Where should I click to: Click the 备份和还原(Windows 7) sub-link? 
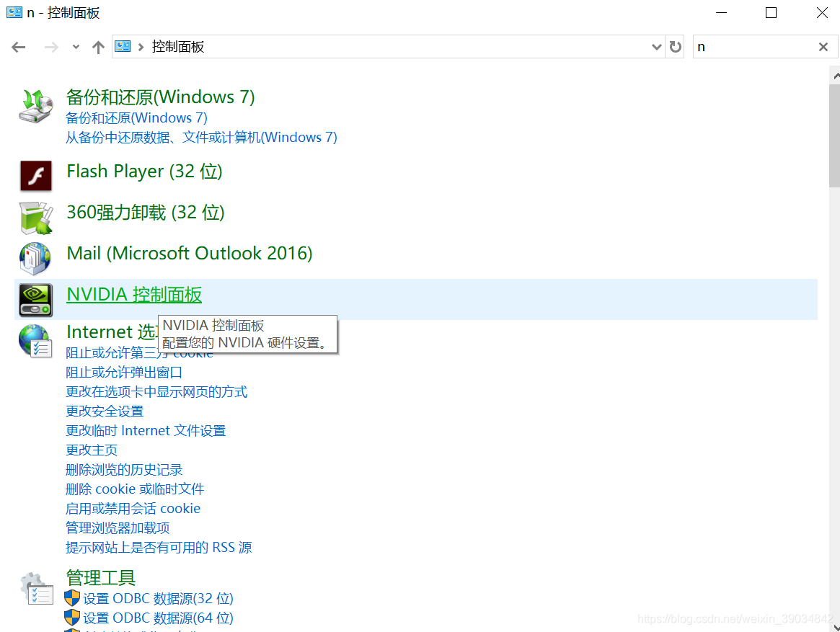point(136,118)
